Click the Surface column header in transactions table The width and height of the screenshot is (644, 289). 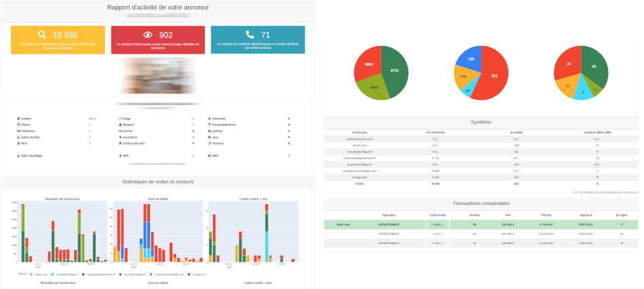[x=474, y=214]
